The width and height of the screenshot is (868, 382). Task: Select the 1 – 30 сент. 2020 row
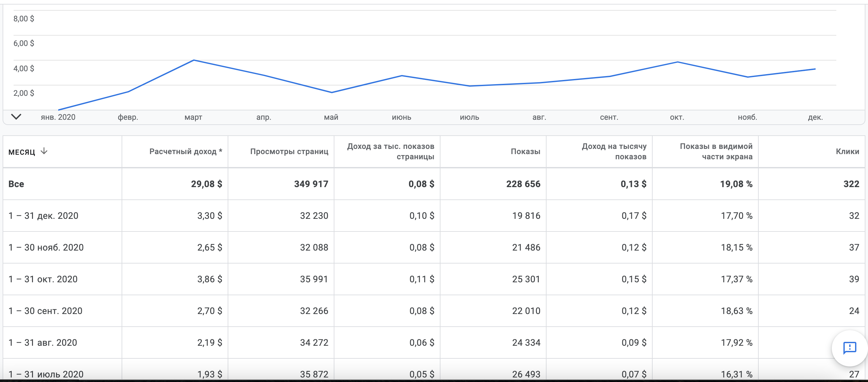click(x=45, y=311)
